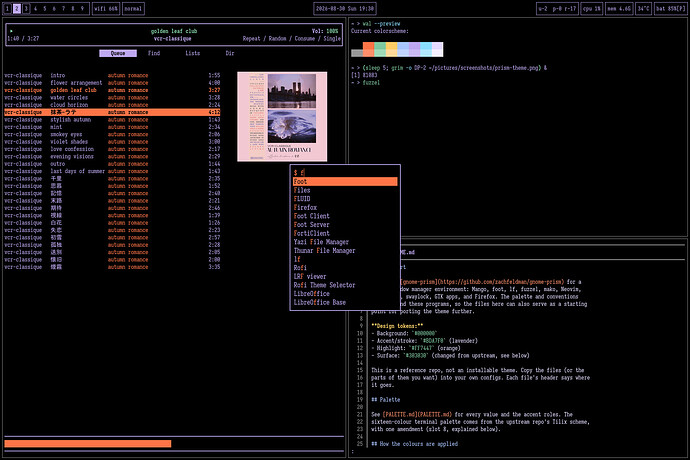Launch Foot from the launcher list
690x460 pixels.
[x=345, y=181]
